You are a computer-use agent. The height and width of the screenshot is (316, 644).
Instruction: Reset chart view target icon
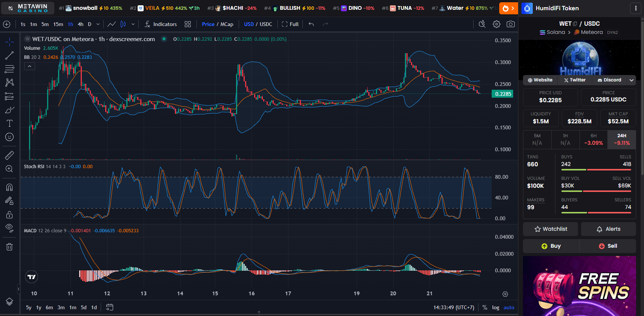click(505, 294)
